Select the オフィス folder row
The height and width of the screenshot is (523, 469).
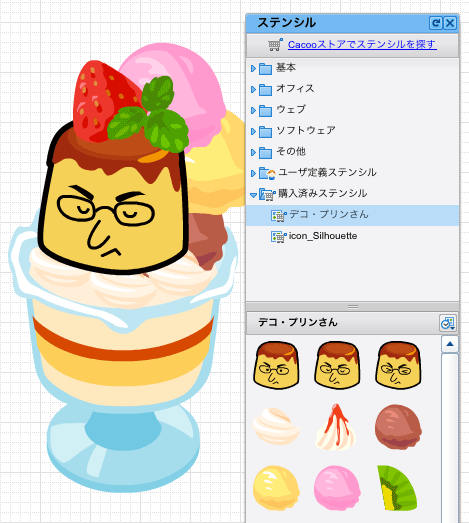pos(352,89)
